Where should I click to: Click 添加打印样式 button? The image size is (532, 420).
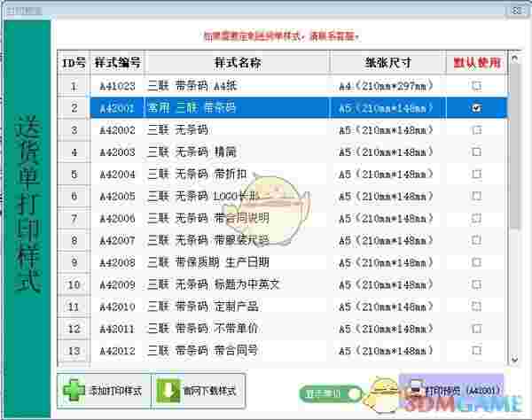coord(104,391)
